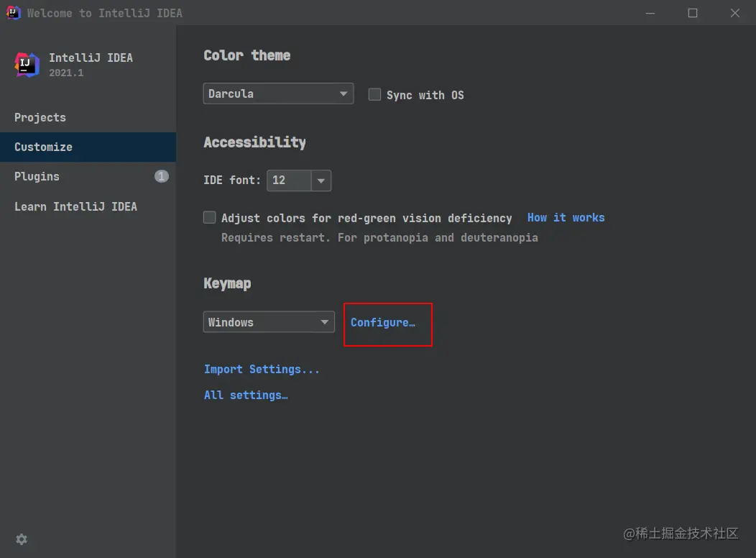Expand the IDE font size arrow

click(x=321, y=181)
